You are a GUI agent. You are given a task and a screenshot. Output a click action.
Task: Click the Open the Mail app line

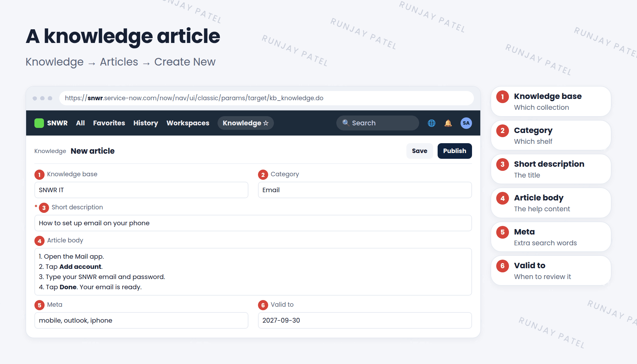pyautogui.click(x=71, y=256)
